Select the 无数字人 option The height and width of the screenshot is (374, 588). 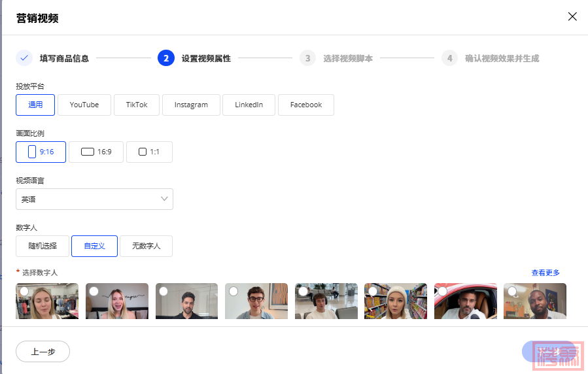click(146, 246)
